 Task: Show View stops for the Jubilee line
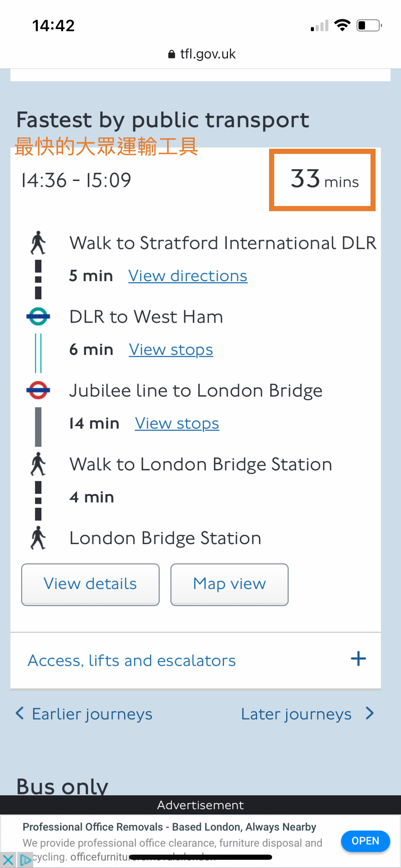pyautogui.click(x=177, y=423)
